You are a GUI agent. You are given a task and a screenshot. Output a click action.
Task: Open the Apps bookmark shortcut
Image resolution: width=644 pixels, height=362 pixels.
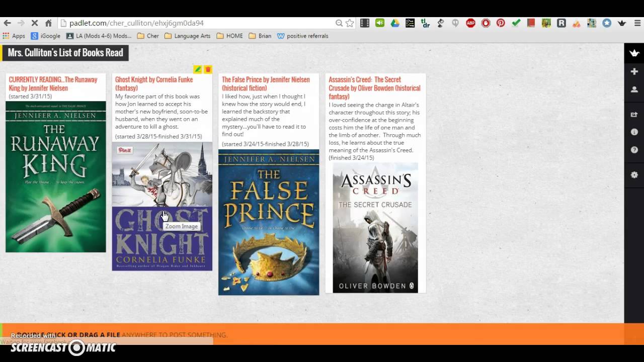click(x=14, y=36)
